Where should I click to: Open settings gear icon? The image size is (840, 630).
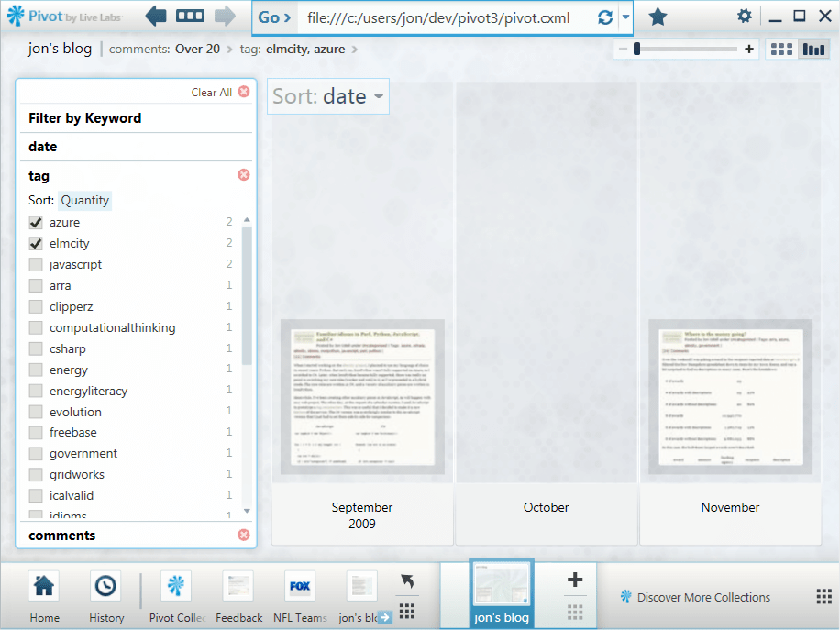[x=744, y=17]
